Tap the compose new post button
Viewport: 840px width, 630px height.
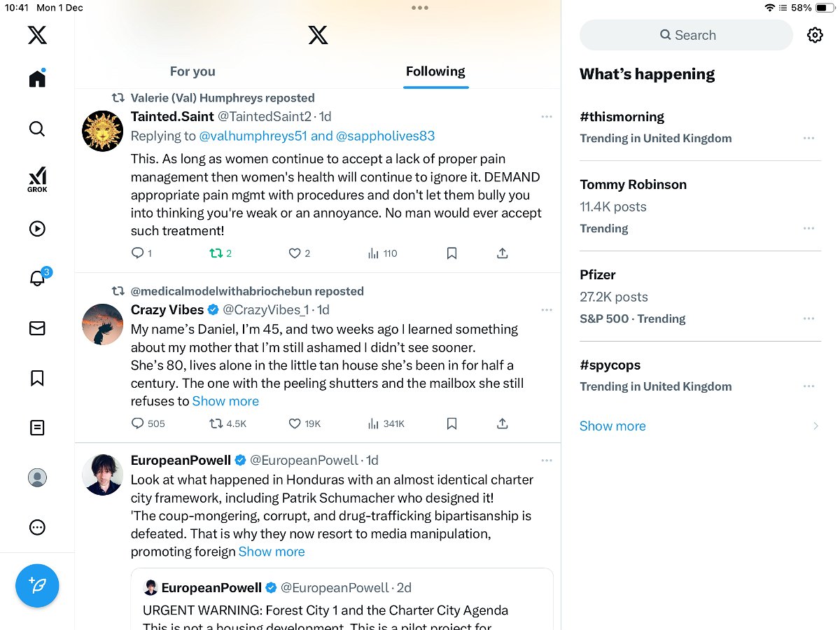[x=37, y=586]
